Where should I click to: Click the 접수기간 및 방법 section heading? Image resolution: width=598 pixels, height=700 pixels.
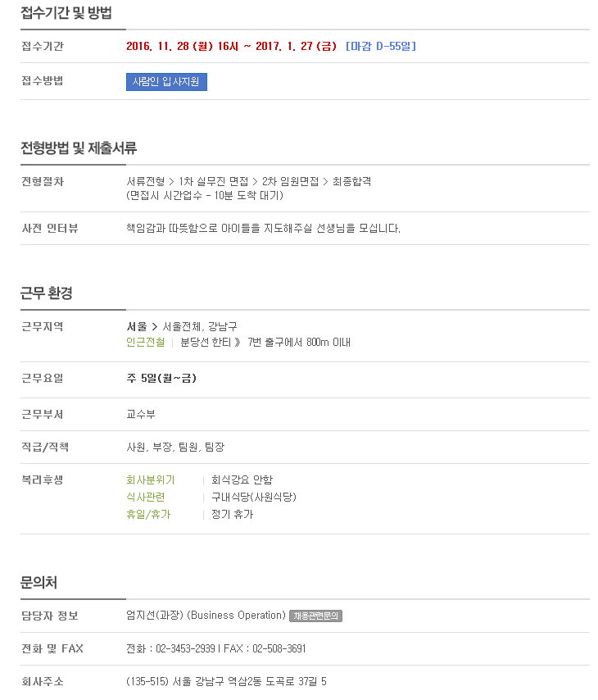point(66,13)
